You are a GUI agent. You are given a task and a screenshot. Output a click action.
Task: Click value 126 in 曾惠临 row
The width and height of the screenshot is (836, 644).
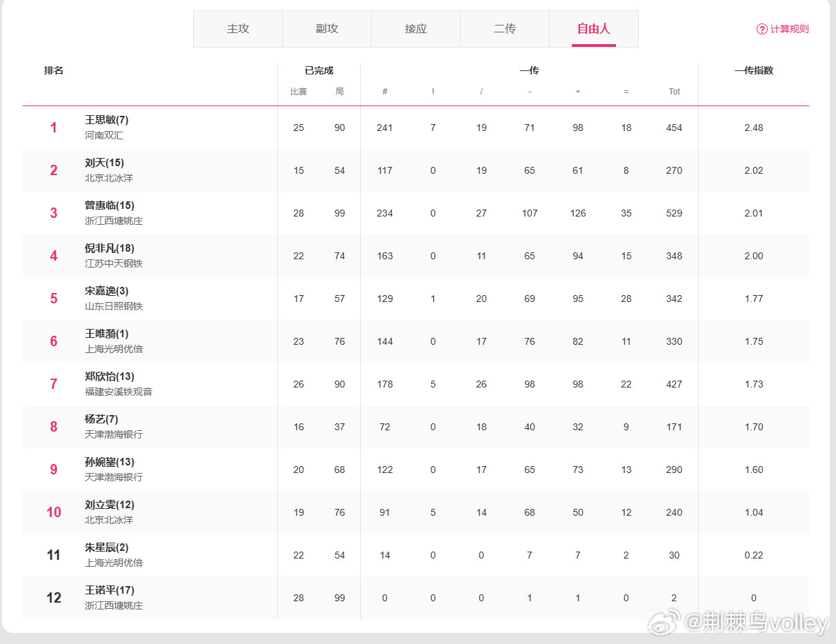578,213
